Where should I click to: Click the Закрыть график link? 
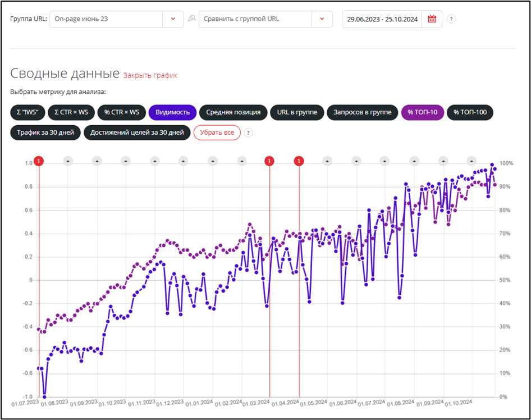(150, 75)
